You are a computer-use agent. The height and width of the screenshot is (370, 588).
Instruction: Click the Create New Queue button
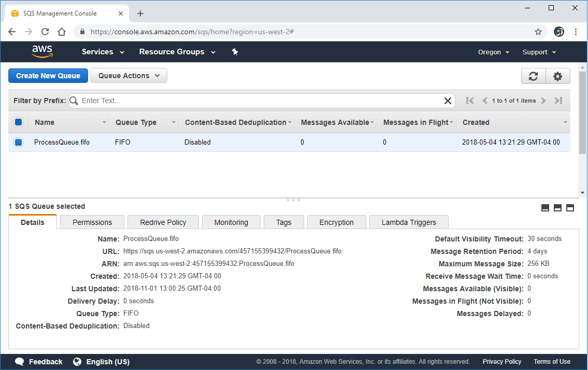point(48,76)
